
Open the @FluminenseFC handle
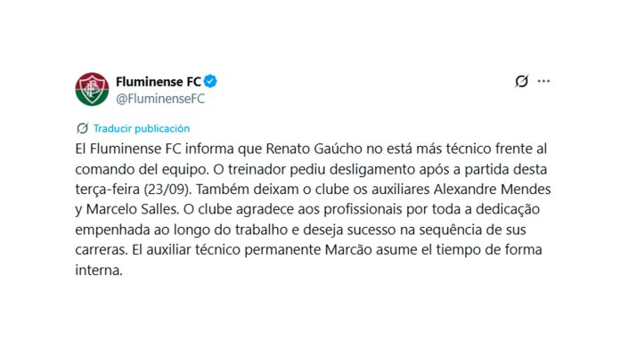(x=160, y=99)
